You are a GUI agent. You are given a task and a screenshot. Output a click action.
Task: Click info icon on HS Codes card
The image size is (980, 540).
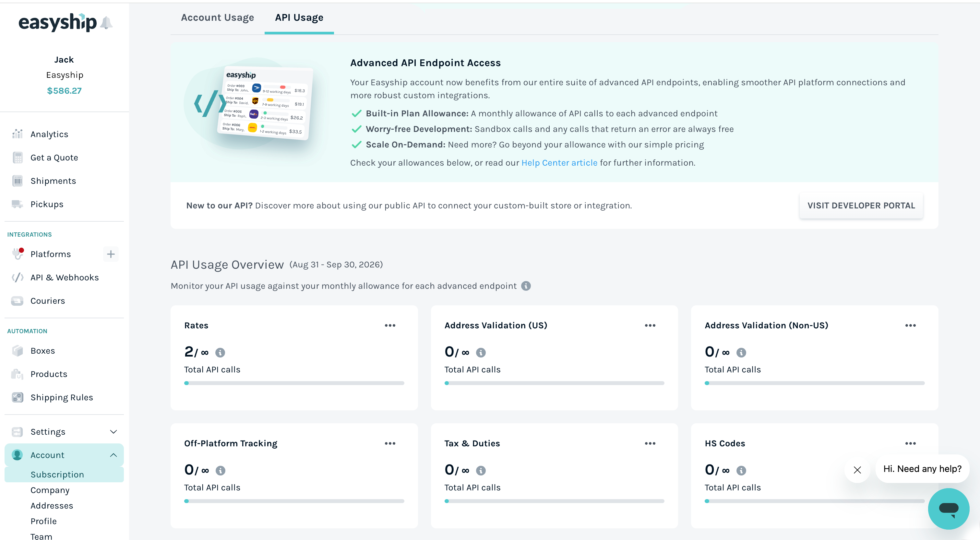[741, 471]
